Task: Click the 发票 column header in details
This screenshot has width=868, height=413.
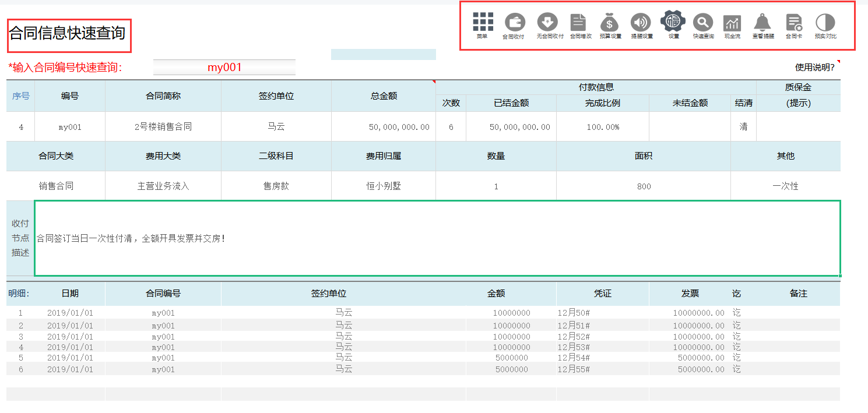Action: pyautogui.click(x=690, y=294)
